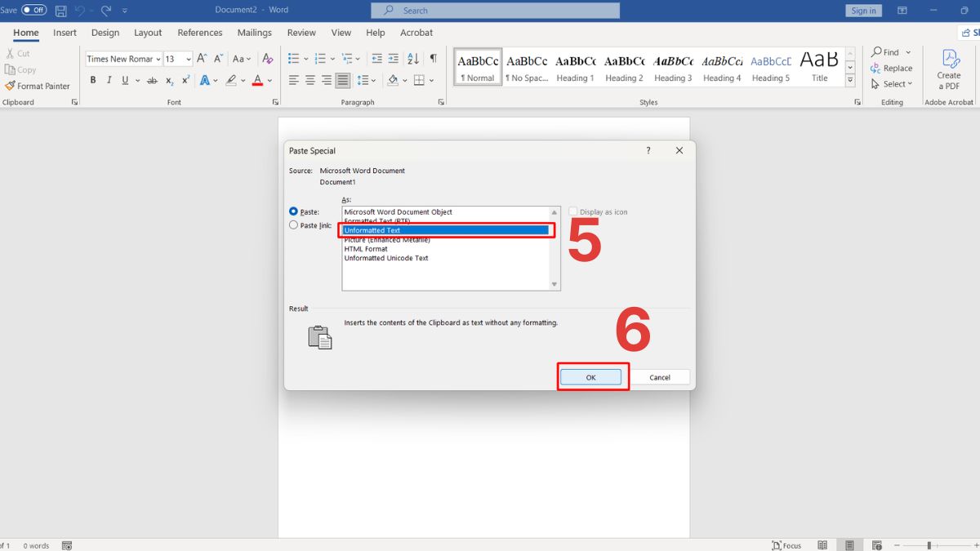The width and height of the screenshot is (980, 551).
Task: Open the font size dropdown
Action: point(188,59)
